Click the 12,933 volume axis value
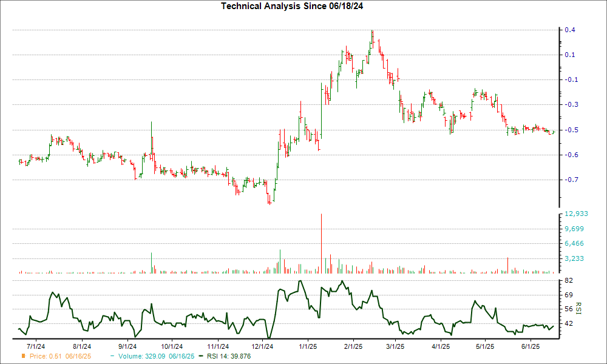 click(x=577, y=214)
